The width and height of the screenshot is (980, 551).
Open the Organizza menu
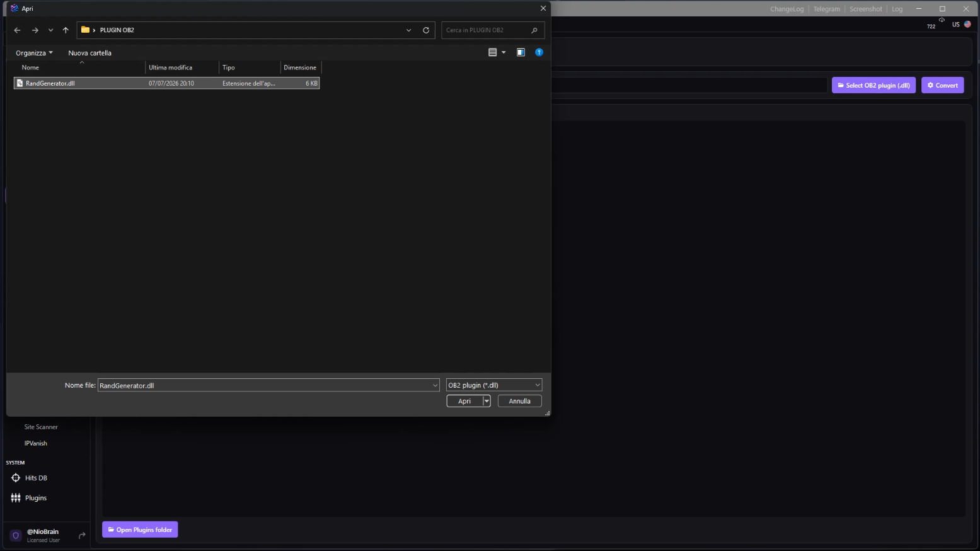tap(34, 53)
